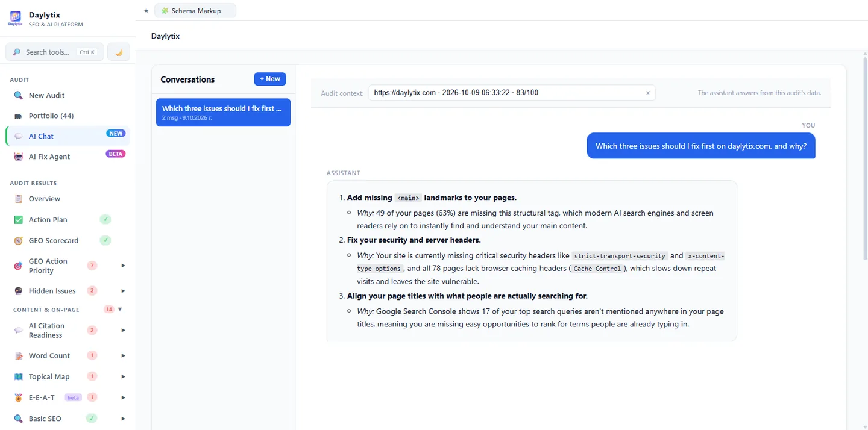
Task: Click the 7 badge on GEO Action Priority
Action: 92,266
